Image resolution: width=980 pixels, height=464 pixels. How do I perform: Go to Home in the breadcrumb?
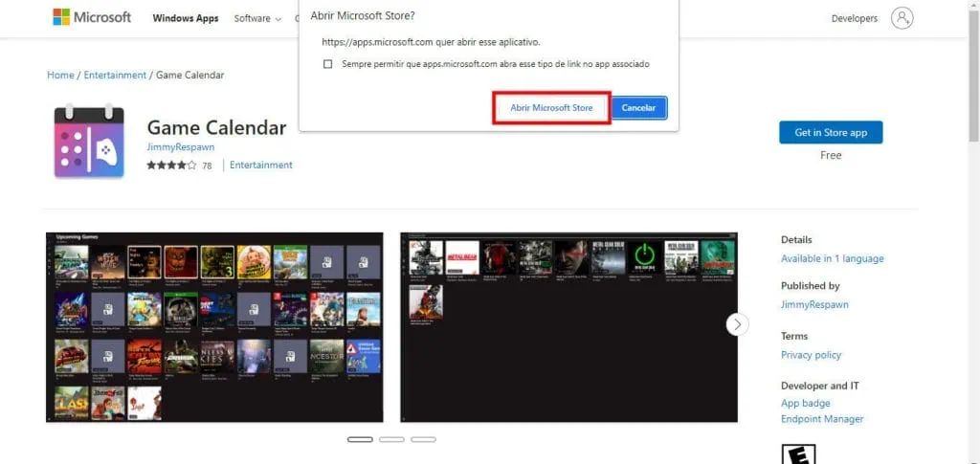click(x=60, y=75)
